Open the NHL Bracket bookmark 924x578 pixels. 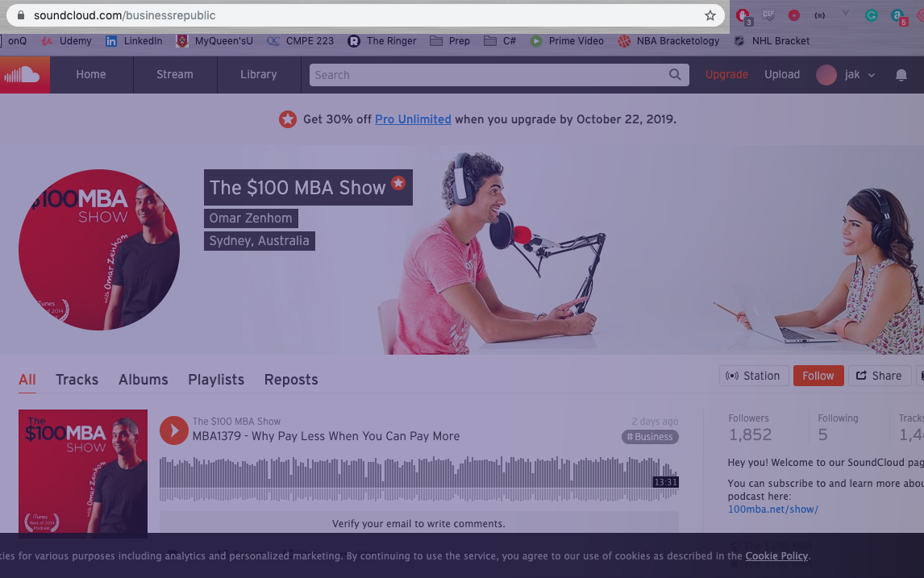[772, 40]
